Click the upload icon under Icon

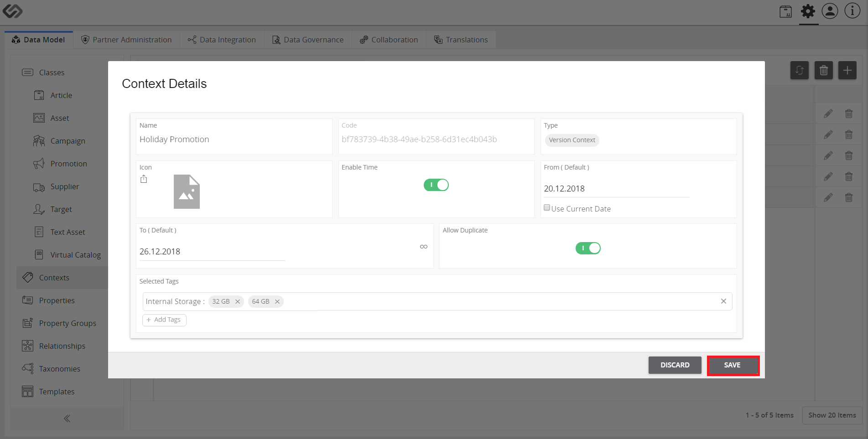[x=144, y=179]
